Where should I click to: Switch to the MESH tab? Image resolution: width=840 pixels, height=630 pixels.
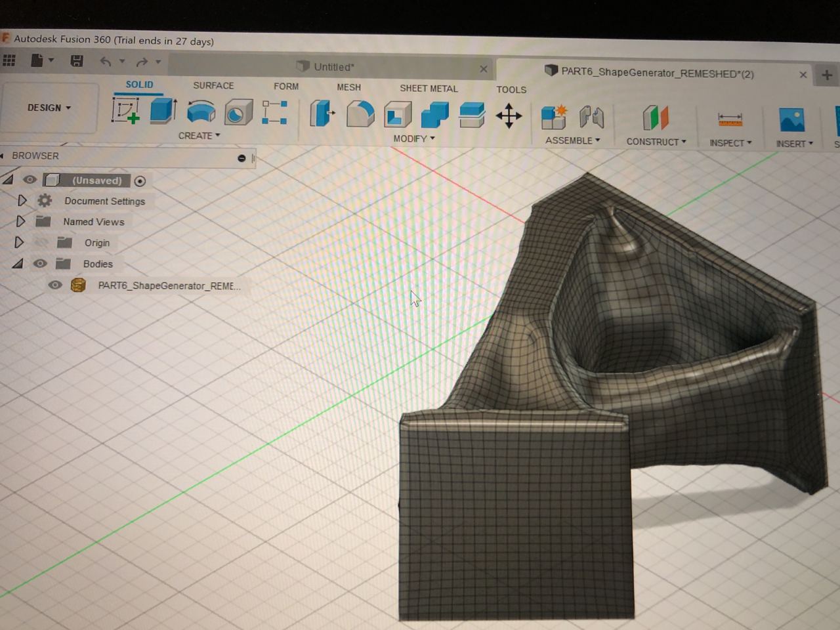tap(348, 87)
